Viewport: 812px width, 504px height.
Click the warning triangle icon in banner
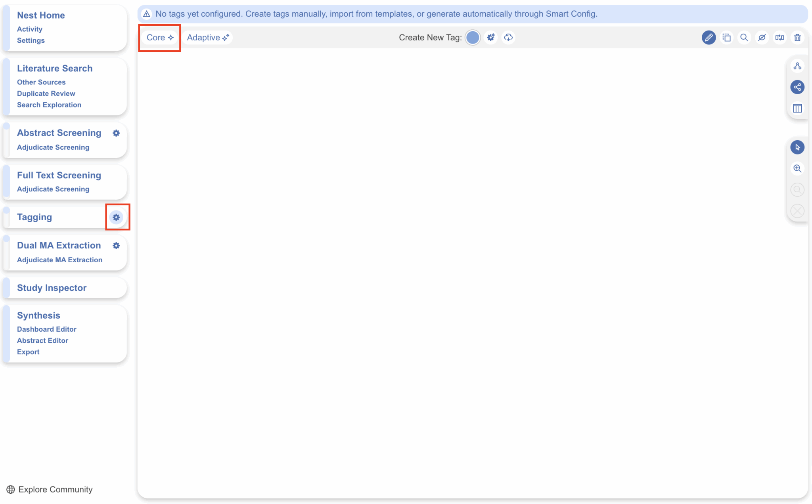147,14
